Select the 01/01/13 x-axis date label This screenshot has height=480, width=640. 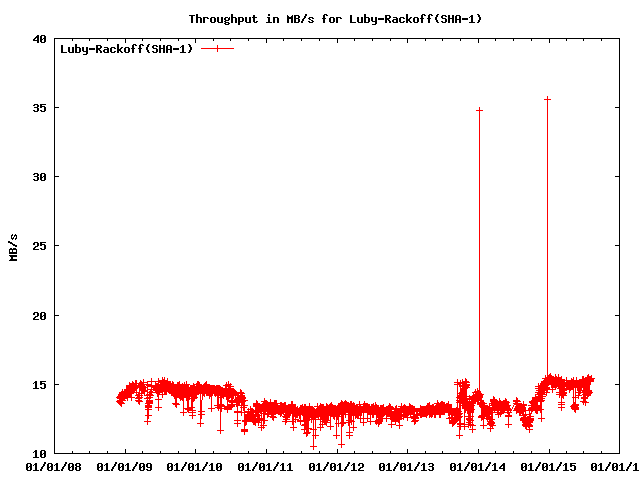(x=407, y=466)
